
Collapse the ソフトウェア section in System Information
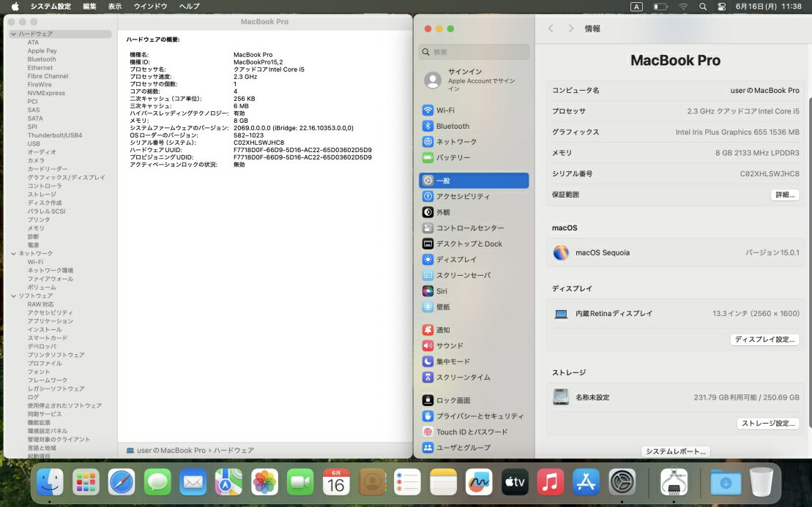point(14,296)
